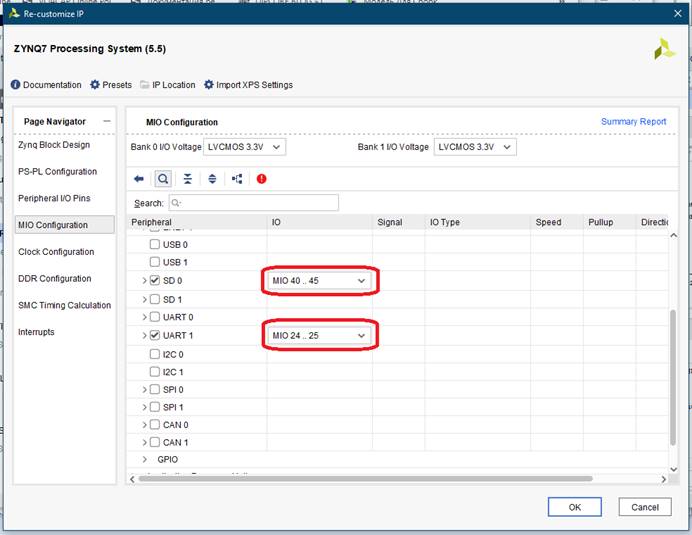Select Clock Configuration in Page Navigator
Screen dimensions: 692x535
point(56,252)
